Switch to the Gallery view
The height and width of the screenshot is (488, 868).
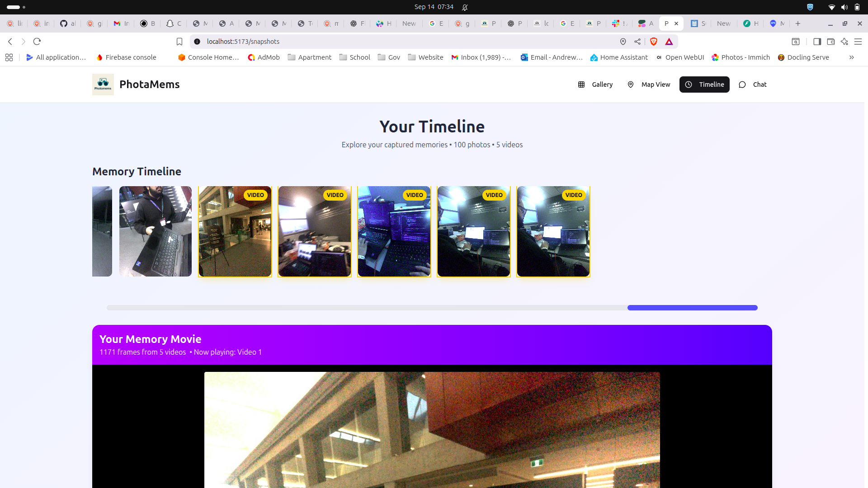pyautogui.click(x=595, y=84)
